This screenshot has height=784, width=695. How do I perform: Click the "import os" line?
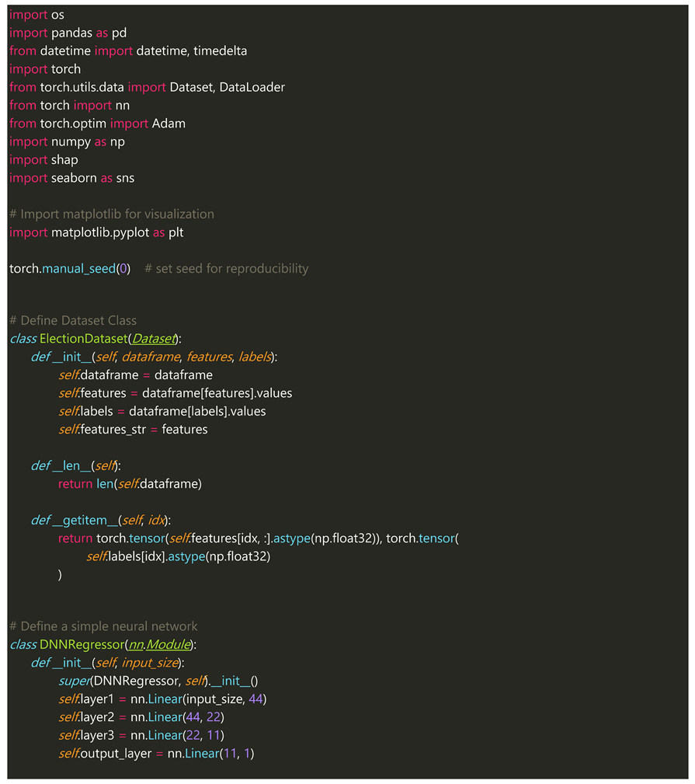click(32, 15)
